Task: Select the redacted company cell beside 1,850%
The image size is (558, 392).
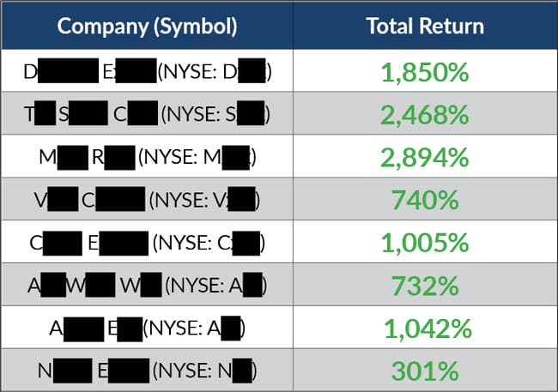Action: point(147,72)
